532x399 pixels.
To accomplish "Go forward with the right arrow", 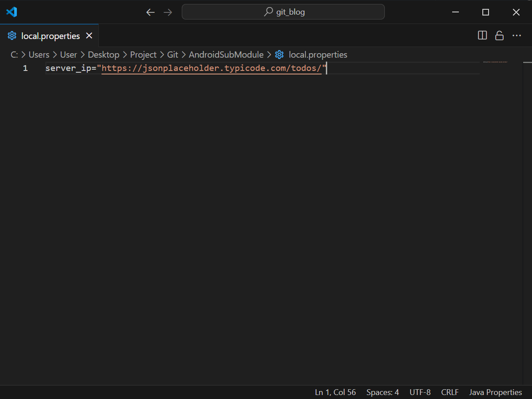I will (x=168, y=12).
